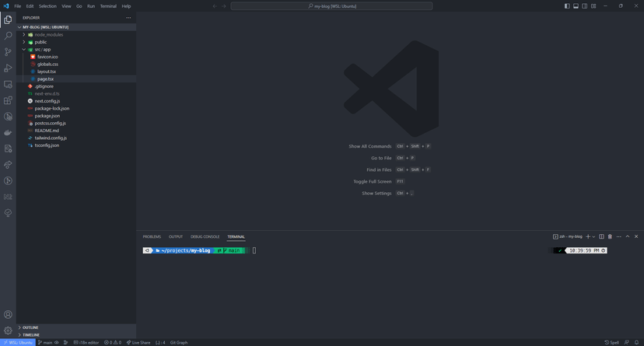Click the Go Back arrow in title bar

[215, 6]
